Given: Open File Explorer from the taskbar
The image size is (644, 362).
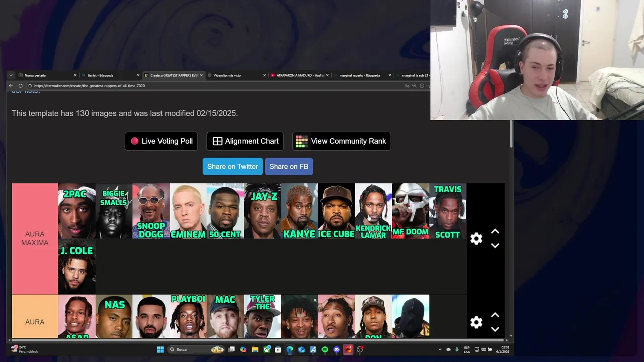Looking at the screenshot, I should point(255,349).
